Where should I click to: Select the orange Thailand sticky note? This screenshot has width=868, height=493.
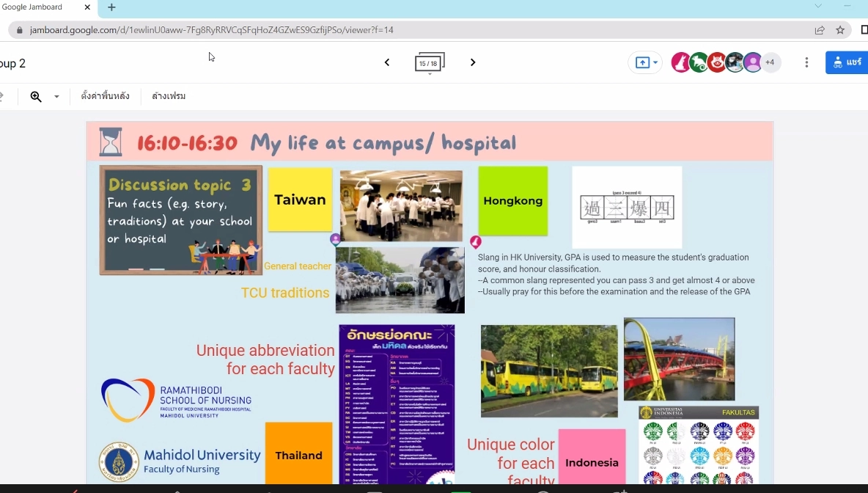tap(299, 453)
